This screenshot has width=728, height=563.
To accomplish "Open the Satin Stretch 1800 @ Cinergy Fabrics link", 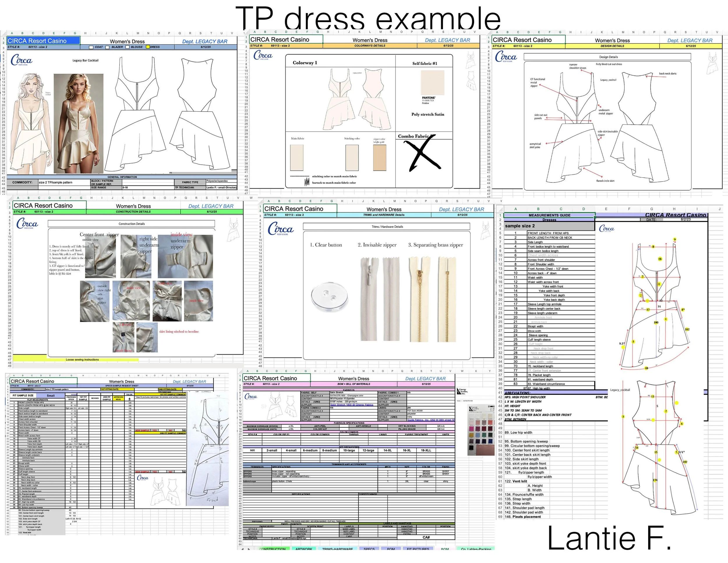I will pos(352,404).
